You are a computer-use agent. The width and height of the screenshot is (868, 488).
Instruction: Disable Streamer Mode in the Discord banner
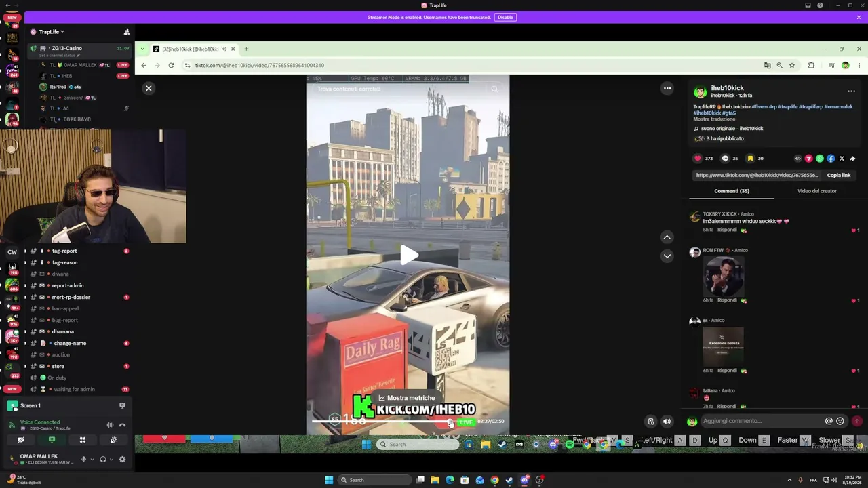tap(505, 17)
